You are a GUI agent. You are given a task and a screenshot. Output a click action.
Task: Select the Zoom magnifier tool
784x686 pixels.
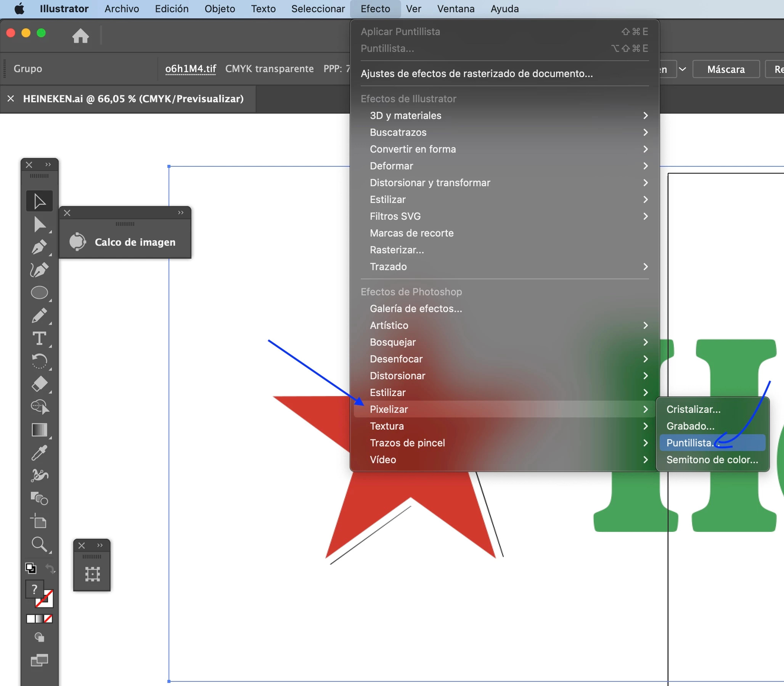(39, 544)
